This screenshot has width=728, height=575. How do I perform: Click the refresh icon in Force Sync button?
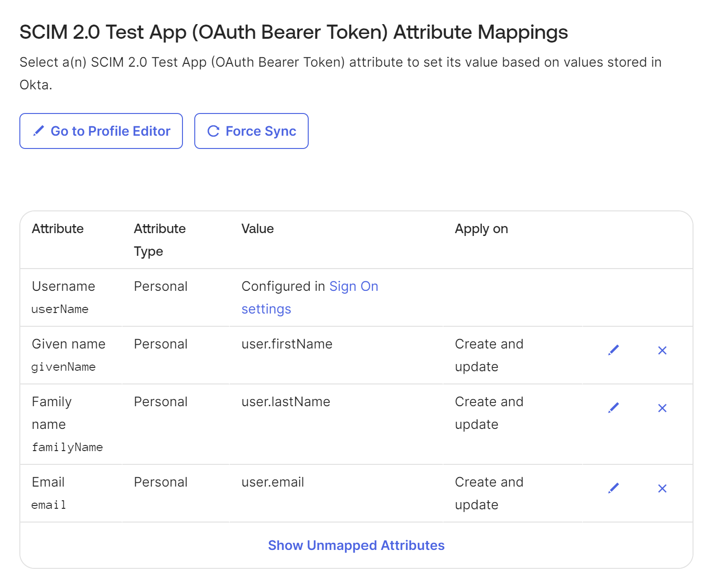[214, 131]
